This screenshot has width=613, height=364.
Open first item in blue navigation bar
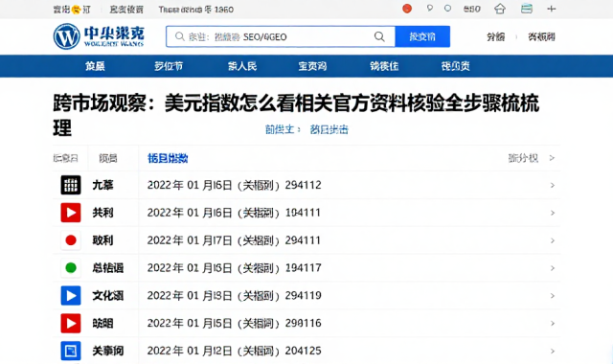(x=95, y=66)
